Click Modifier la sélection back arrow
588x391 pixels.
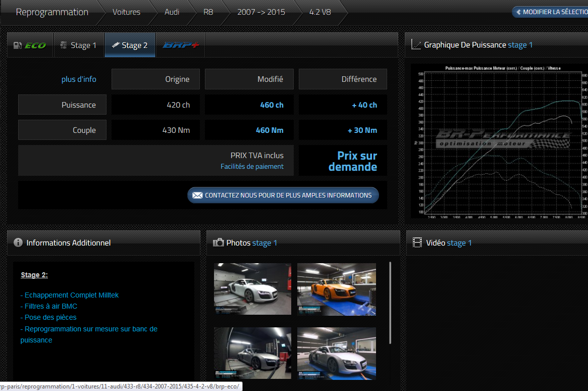click(x=518, y=12)
